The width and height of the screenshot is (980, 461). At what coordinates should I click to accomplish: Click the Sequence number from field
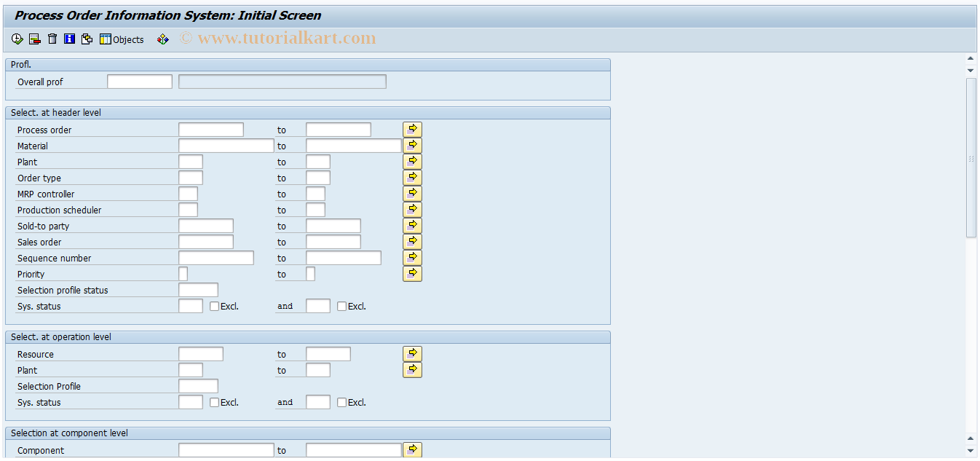(x=216, y=258)
